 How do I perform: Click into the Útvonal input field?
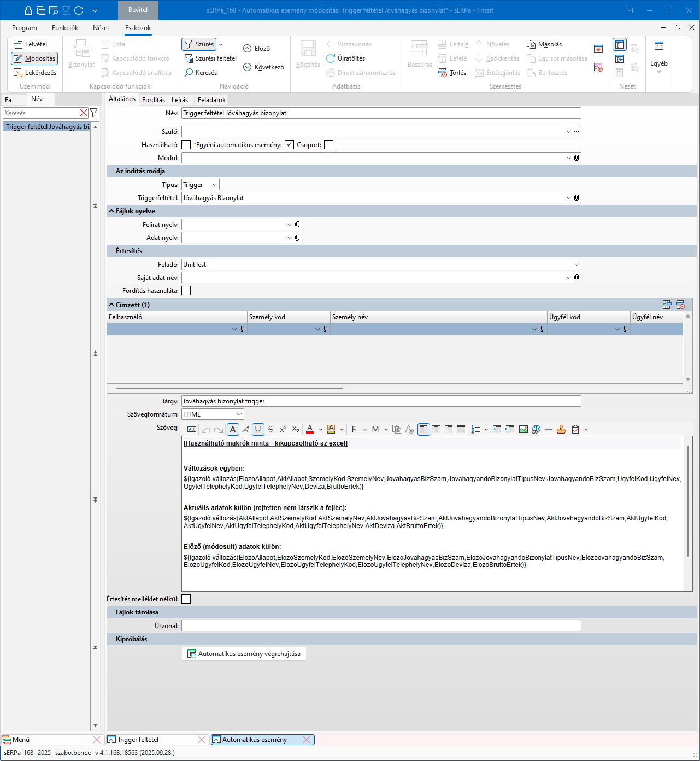tap(381, 626)
